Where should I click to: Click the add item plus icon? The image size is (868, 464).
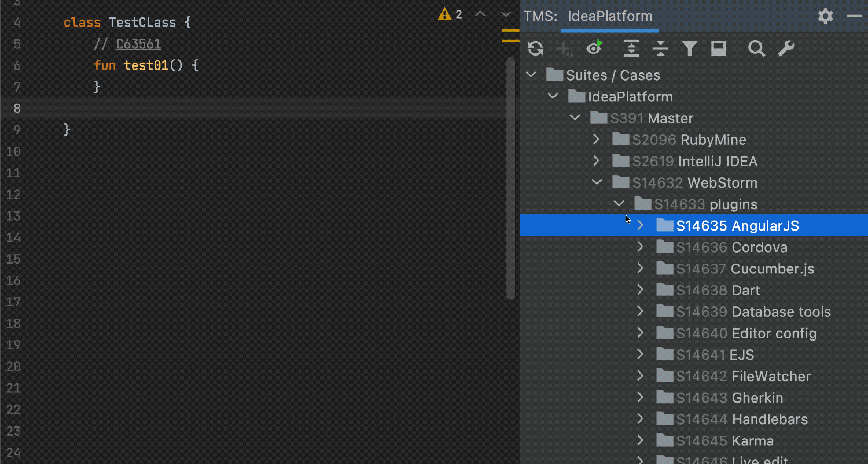565,49
